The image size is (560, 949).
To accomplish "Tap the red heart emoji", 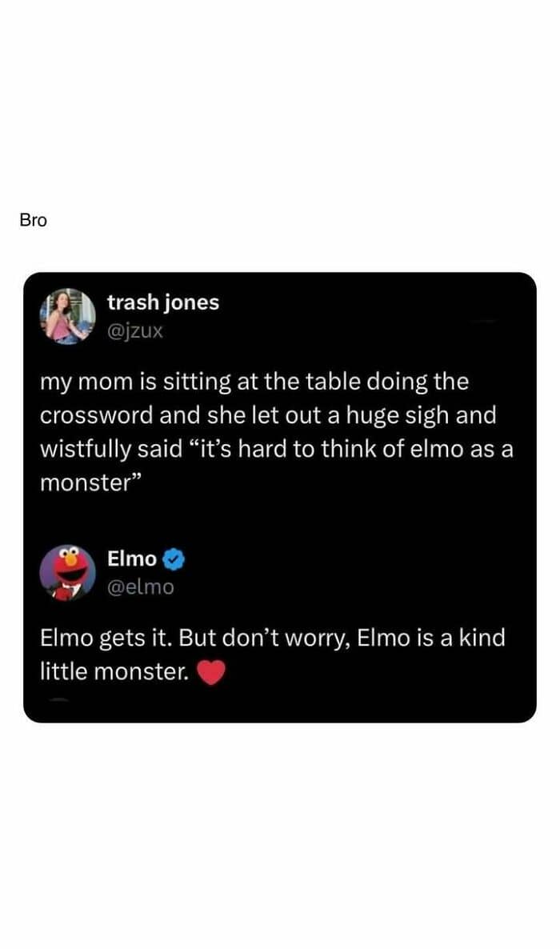I will tap(210, 674).
